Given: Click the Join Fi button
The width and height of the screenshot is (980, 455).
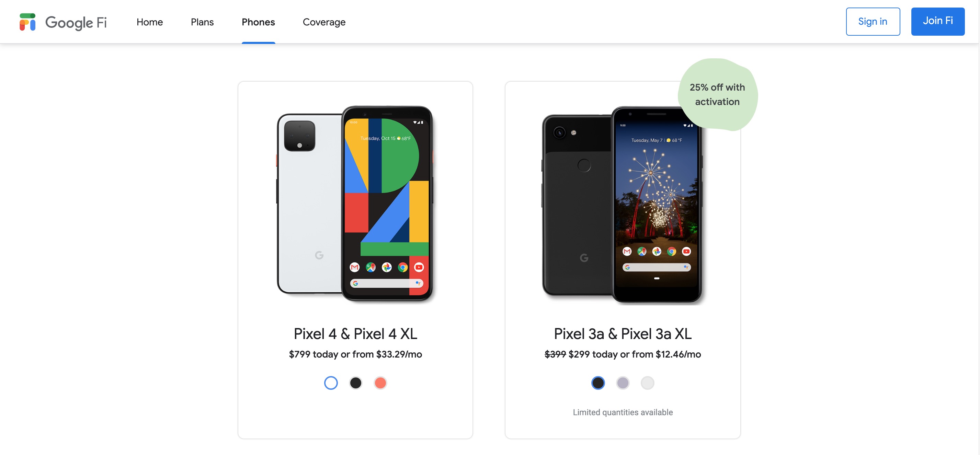Looking at the screenshot, I should (938, 22).
